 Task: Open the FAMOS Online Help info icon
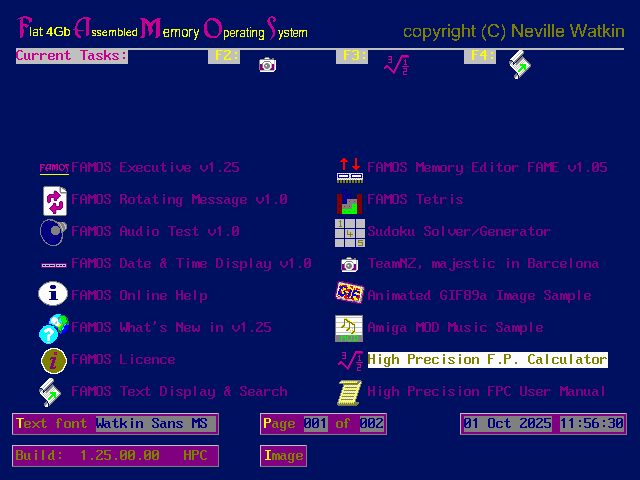[x=53, y=295]
